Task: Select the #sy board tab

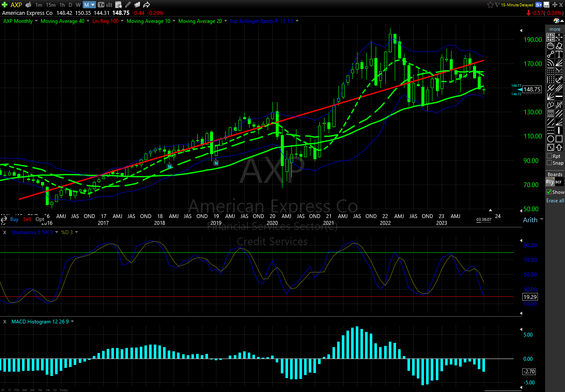Action: click(x=550, y=182)
